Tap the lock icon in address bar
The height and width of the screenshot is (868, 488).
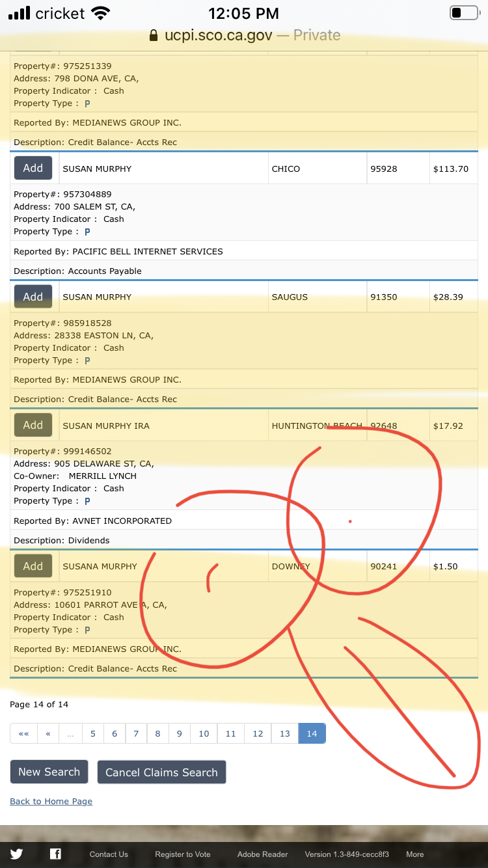154,35
